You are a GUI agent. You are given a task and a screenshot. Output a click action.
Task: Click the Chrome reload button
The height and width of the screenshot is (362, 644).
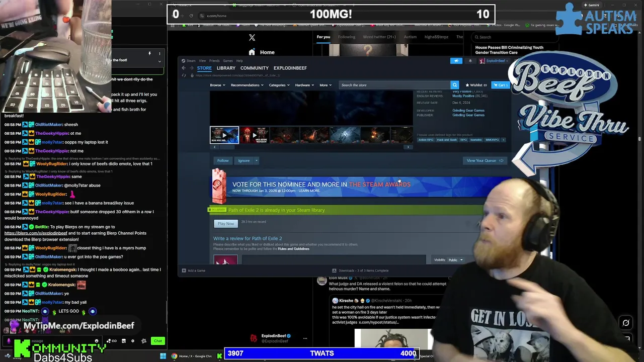coord(191,16)
